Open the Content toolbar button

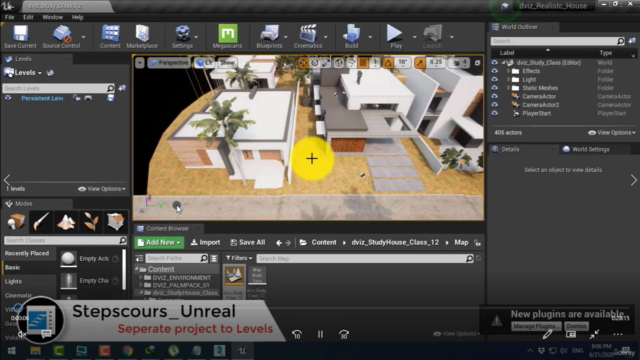(x=110, y=36)
